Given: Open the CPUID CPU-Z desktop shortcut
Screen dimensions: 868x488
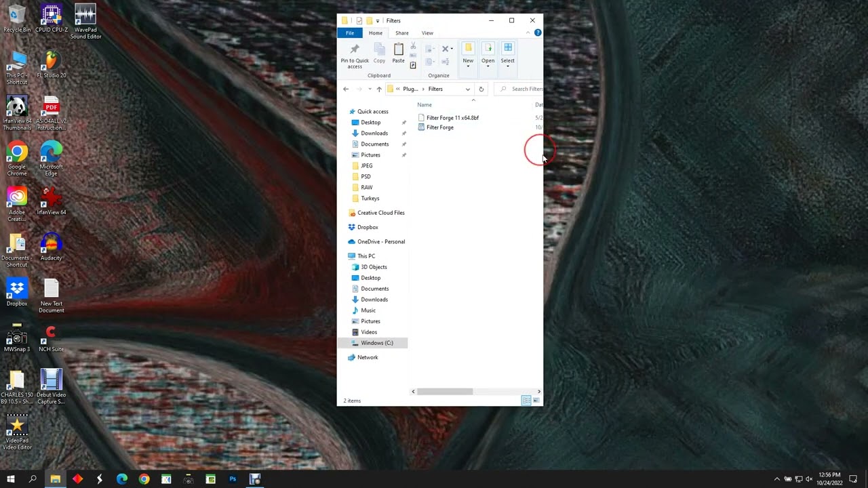Looking at the screenshot, I should tap(51, 19).
